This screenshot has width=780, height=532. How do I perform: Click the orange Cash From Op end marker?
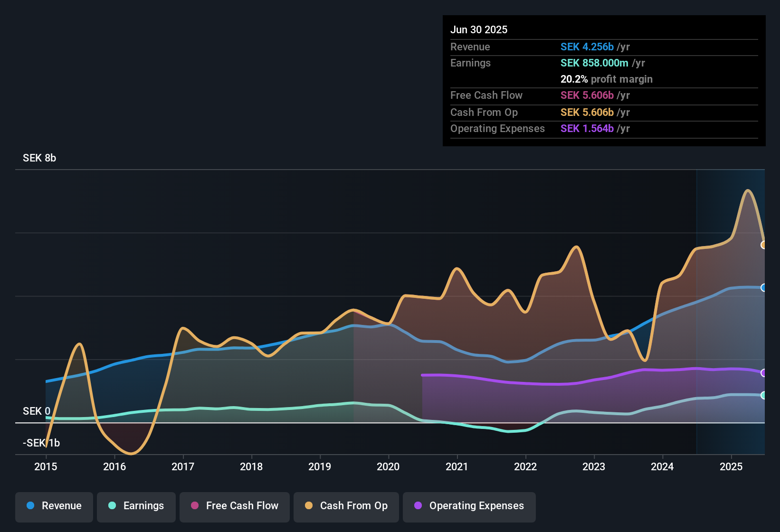tap(763, 245)
